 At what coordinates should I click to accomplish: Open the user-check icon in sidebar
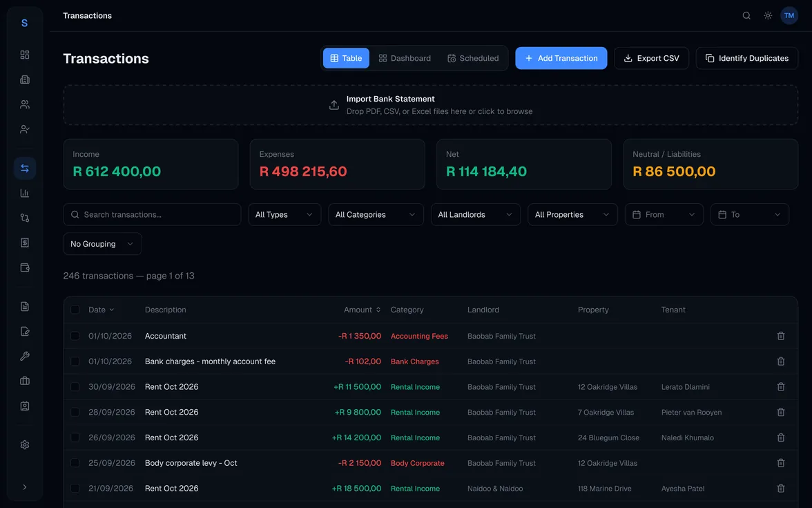pyautogui.click(x=24, y=130)
